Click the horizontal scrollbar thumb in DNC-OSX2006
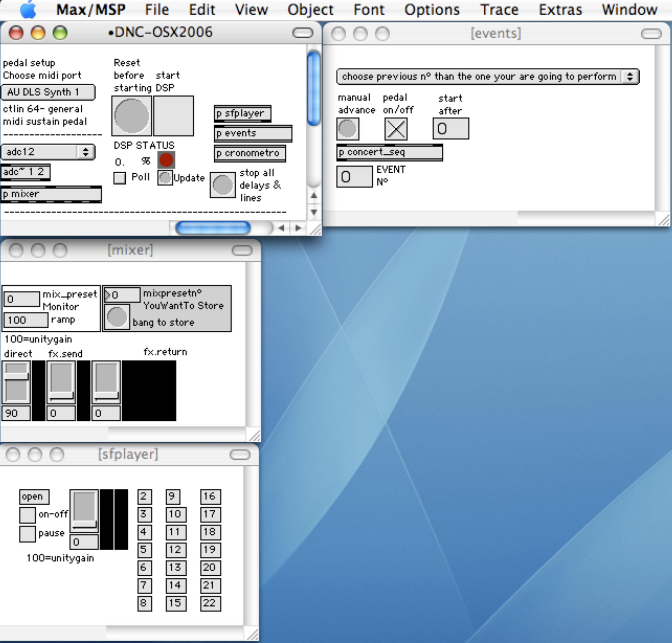672x643 pixels. (213, 228)
